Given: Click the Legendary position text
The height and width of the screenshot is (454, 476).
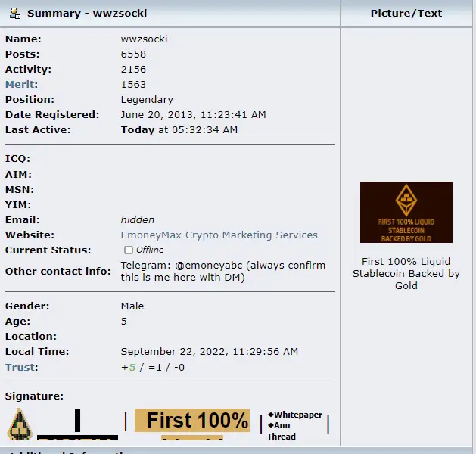Looking at the screenshot, I should tap(147, 100).
